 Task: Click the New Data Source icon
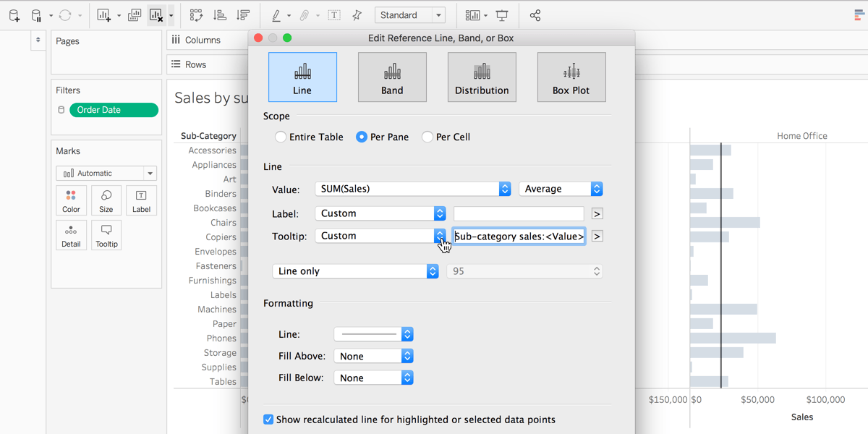coord(14,15)
